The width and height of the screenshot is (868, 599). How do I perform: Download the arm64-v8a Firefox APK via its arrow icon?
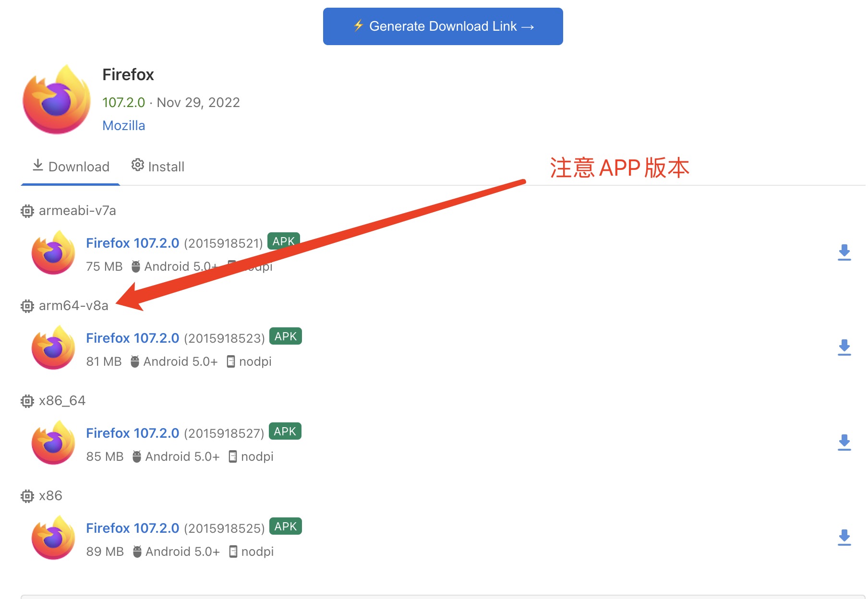coord(844,347)
